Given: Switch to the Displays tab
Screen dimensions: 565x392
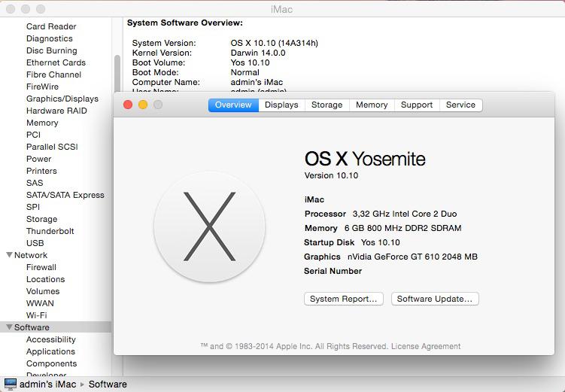Looking at the screenshot, I should (x=281, y=105).
